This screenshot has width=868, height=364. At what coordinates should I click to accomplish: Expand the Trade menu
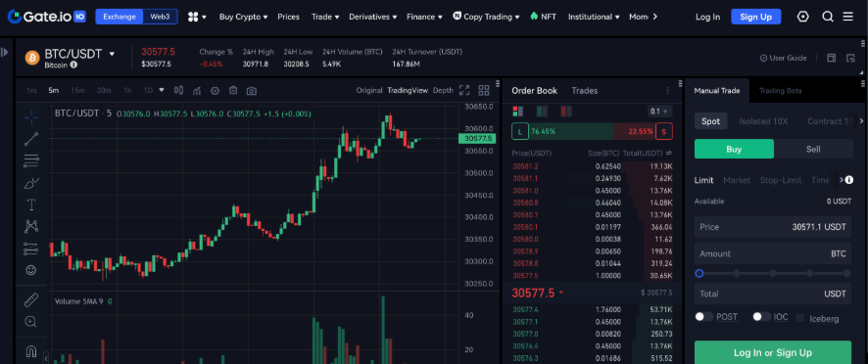[x=325, y=17]
